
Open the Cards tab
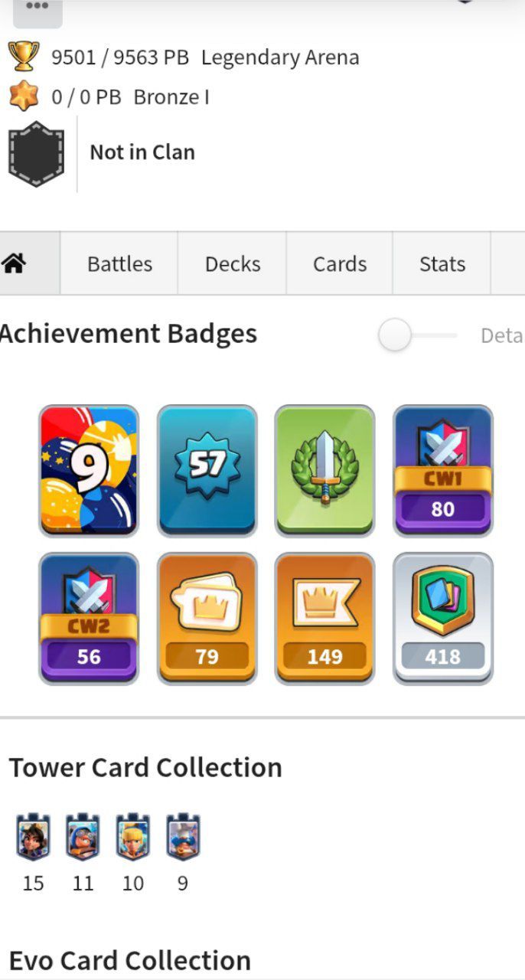[340, 263]
